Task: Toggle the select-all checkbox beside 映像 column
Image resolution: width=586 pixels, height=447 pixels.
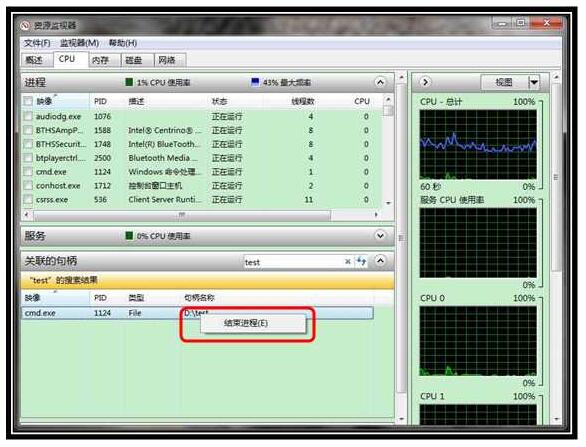Action: pos(28,101)
